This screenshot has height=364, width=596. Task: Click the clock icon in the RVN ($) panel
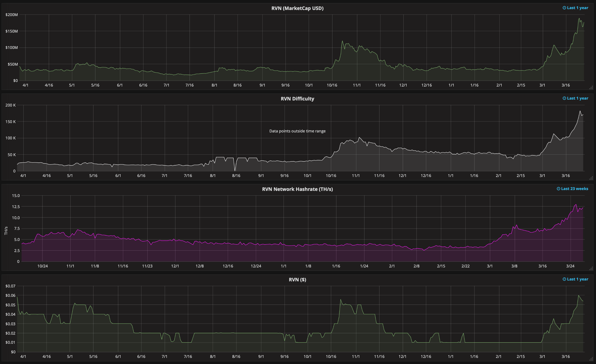point(564,279)
